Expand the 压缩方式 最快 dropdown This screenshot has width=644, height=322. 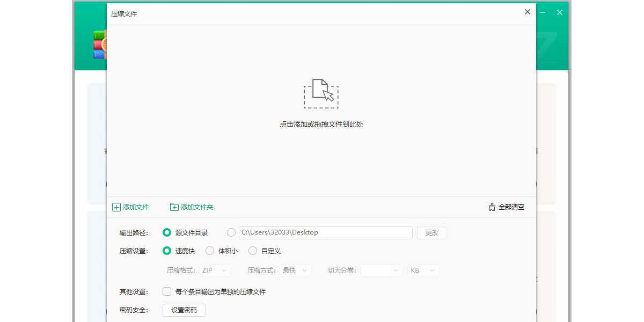[x=296, y=270]
